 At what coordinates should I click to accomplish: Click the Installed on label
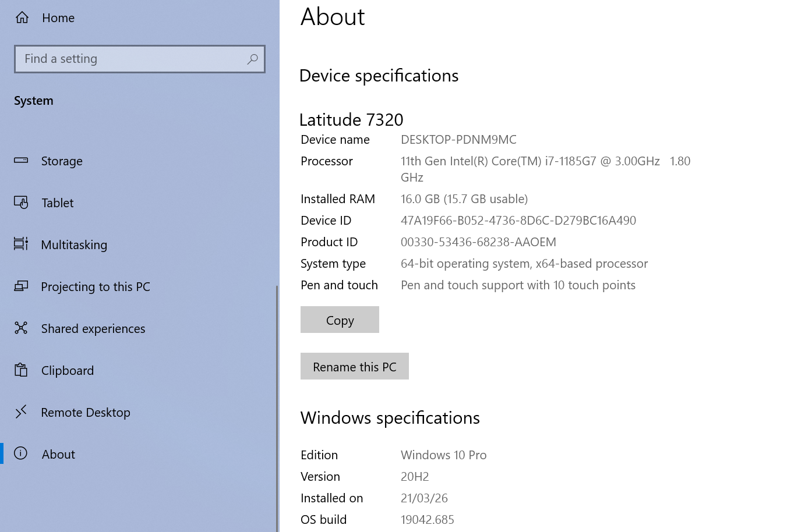[x=332, y=498]
